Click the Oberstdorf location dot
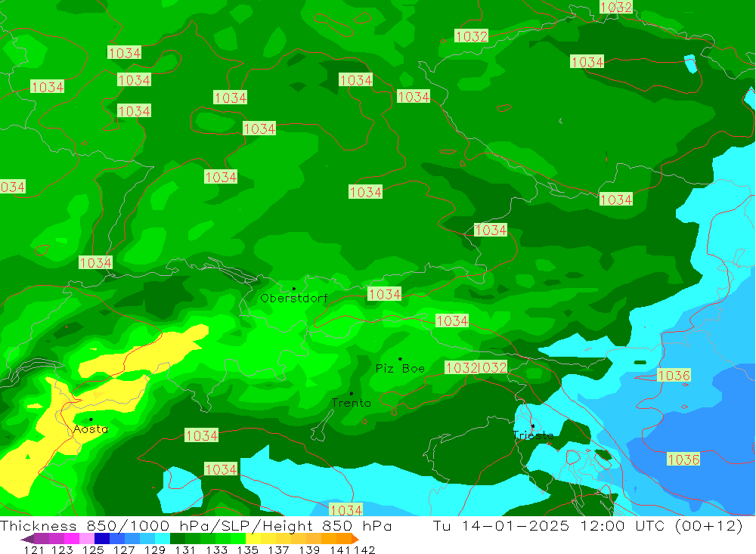This screenshot has width=756, height=554. (294, 289)
